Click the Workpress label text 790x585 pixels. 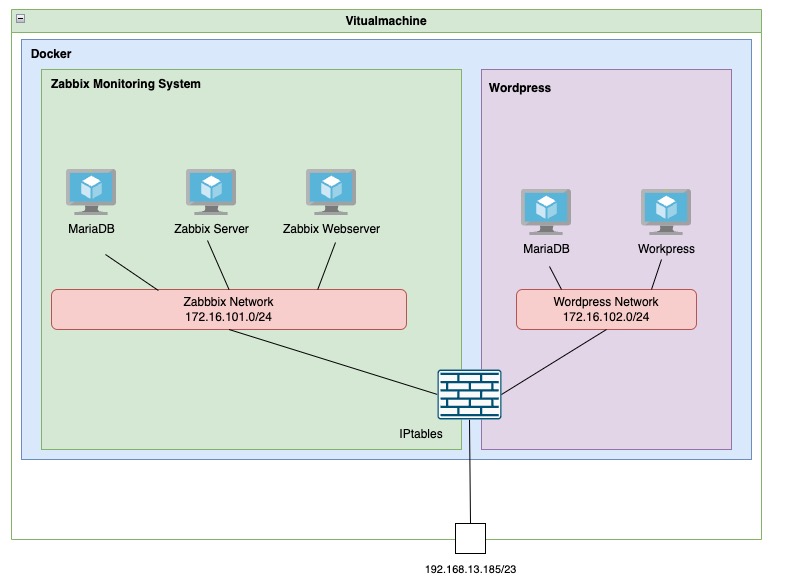pos(666,249)
